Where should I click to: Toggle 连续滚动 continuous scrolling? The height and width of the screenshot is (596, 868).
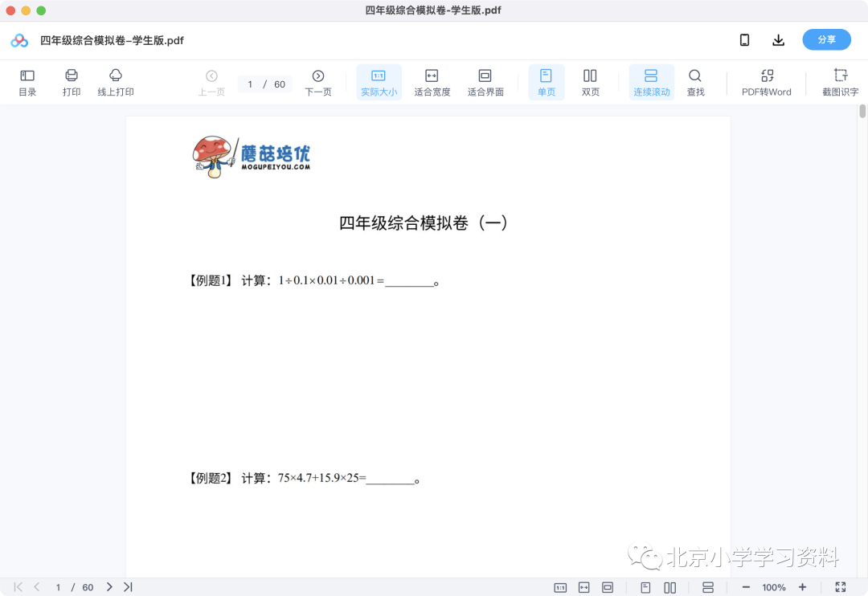pos(652,82)
